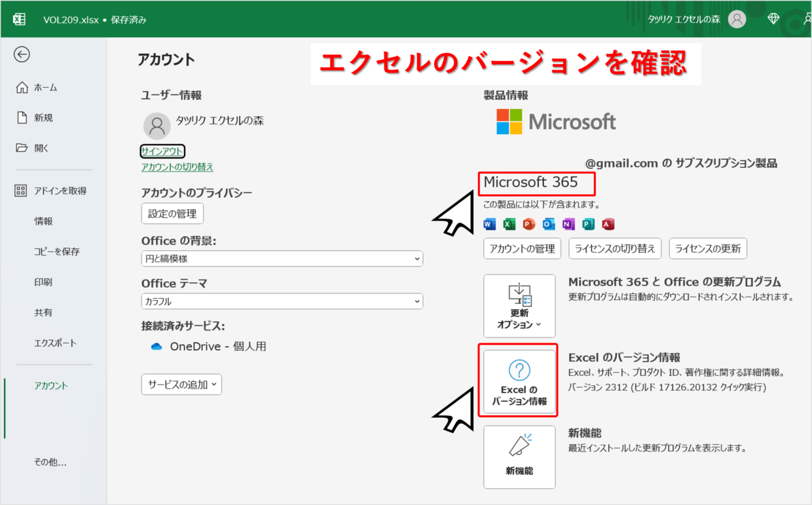812x505 pixels.
Task: Open the Office テーマ dropdown
Action: 282,302
